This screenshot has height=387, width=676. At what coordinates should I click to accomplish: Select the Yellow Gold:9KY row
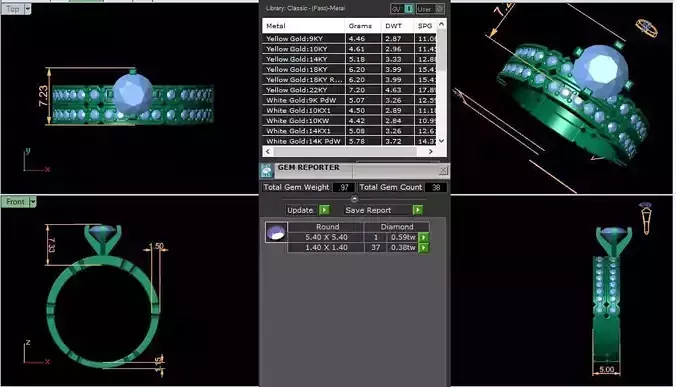[349, 39]
